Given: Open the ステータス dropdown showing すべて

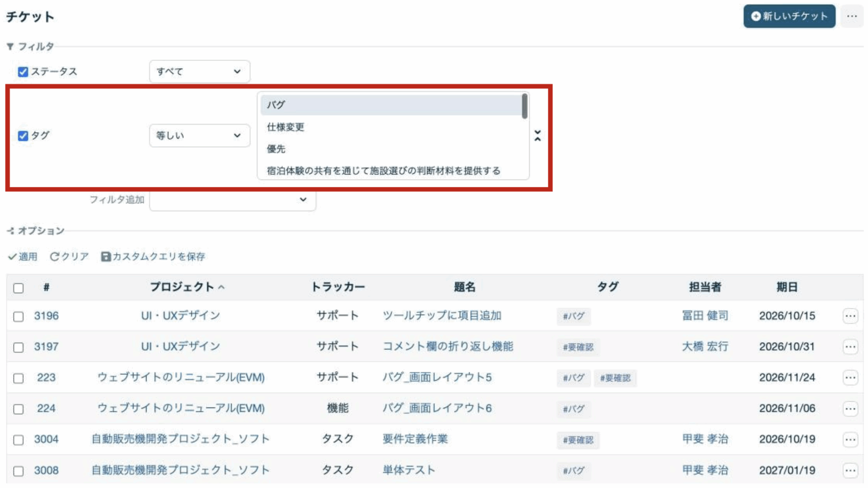Looking at the screenshot, I should (199, 71).
